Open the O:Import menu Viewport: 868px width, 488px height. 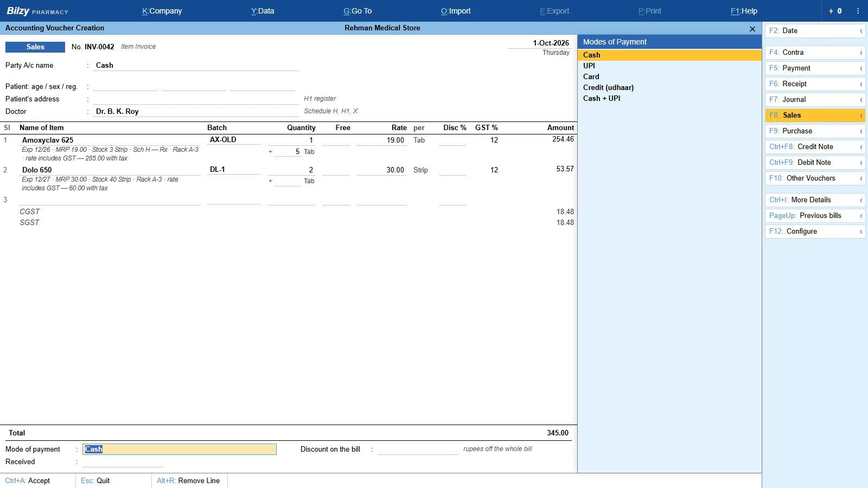pyautogui.click(x=456, y=11)
